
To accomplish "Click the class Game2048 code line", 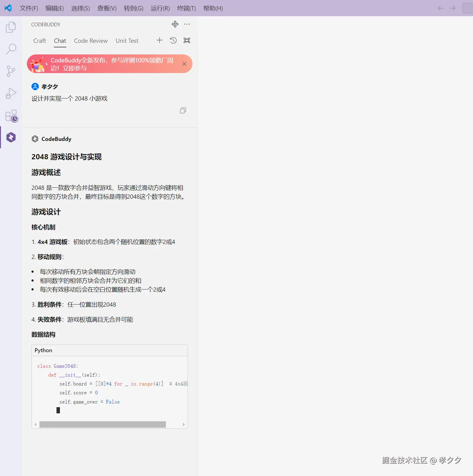I will point(58,366).
